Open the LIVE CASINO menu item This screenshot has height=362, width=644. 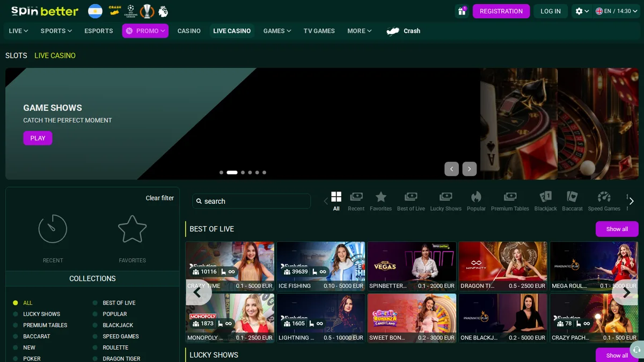(x=232, y=31)
